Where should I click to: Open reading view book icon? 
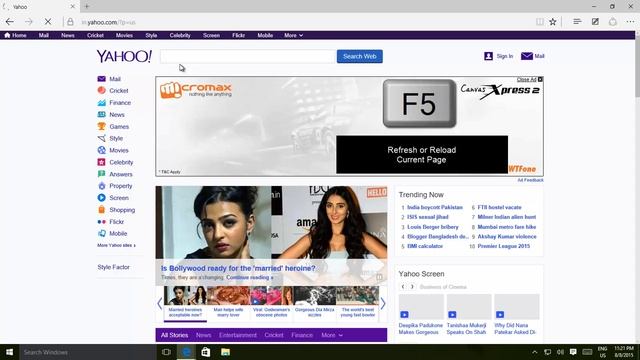point(540,22)
